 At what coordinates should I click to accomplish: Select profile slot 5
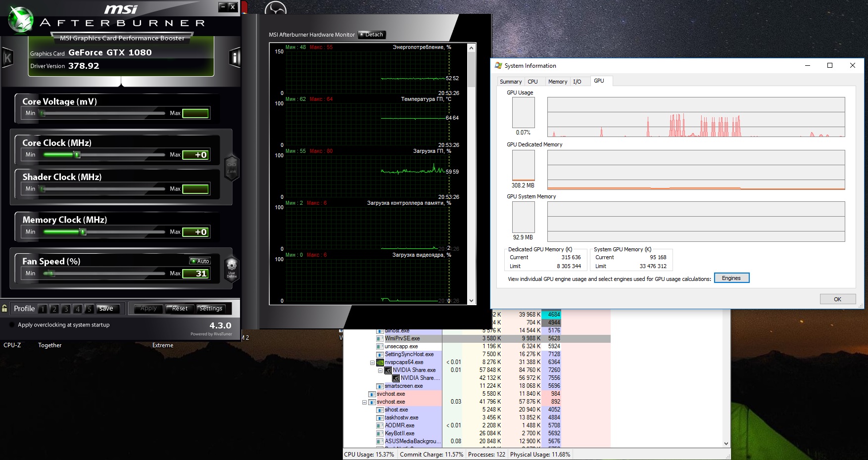tap(89, 309)
